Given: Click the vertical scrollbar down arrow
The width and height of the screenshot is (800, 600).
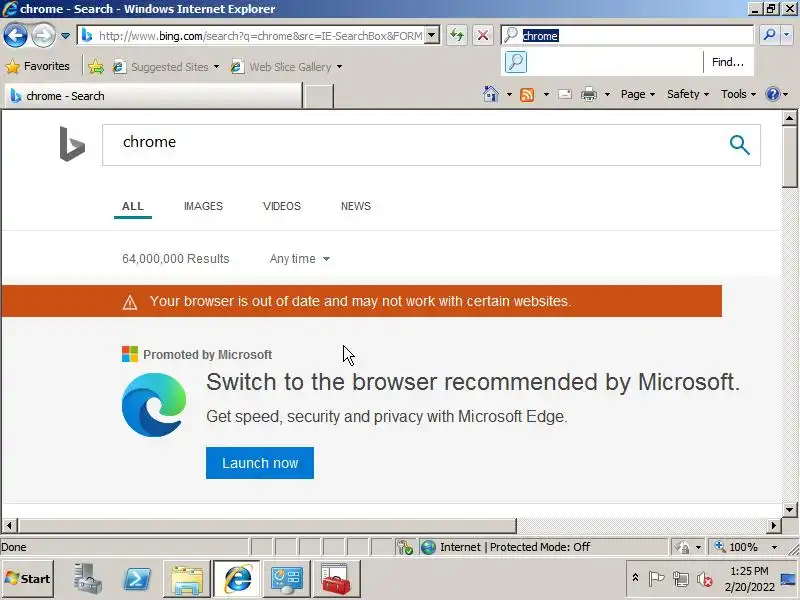Looking at the screenshot, I should [789, 509].
